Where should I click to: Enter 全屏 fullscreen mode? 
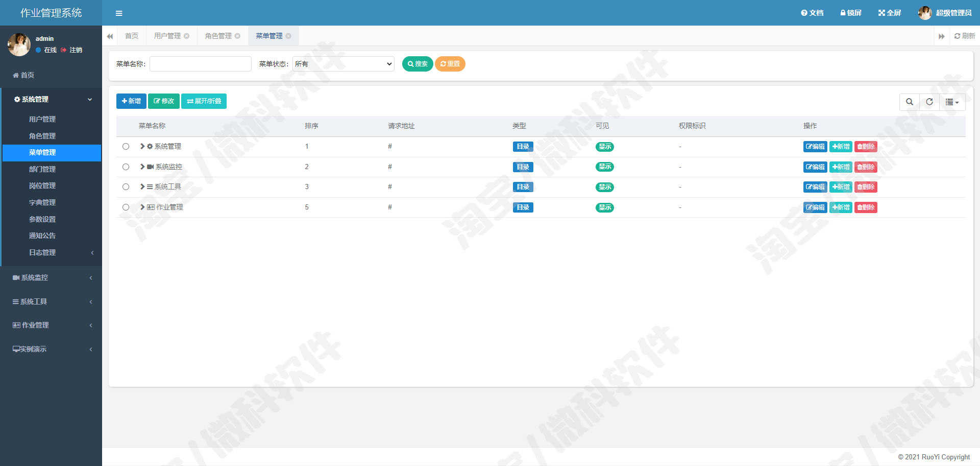(890, 13)
